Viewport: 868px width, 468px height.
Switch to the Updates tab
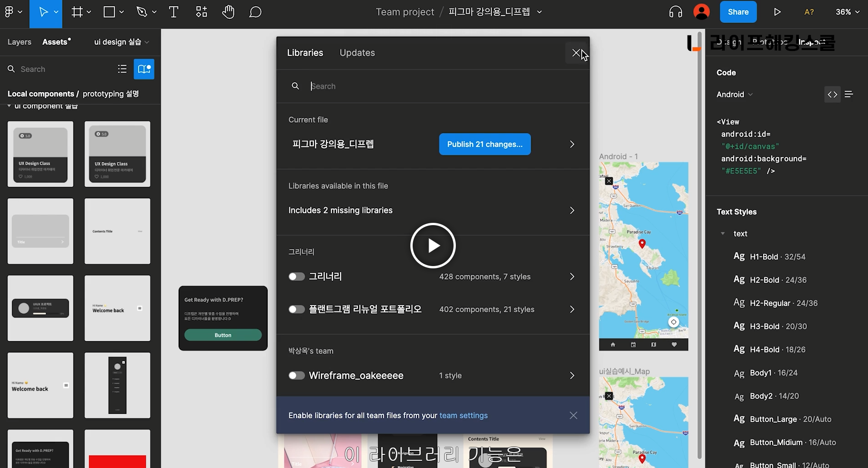[357, 53]
